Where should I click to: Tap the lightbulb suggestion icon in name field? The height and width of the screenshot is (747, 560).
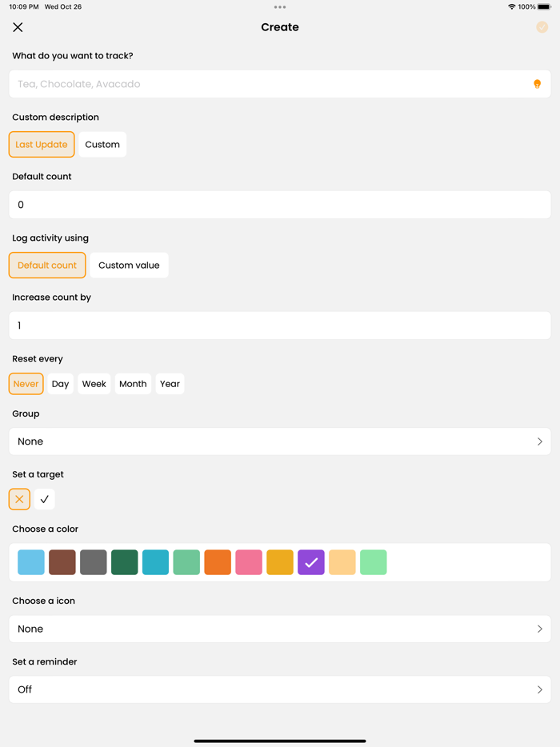pos(537,84)
